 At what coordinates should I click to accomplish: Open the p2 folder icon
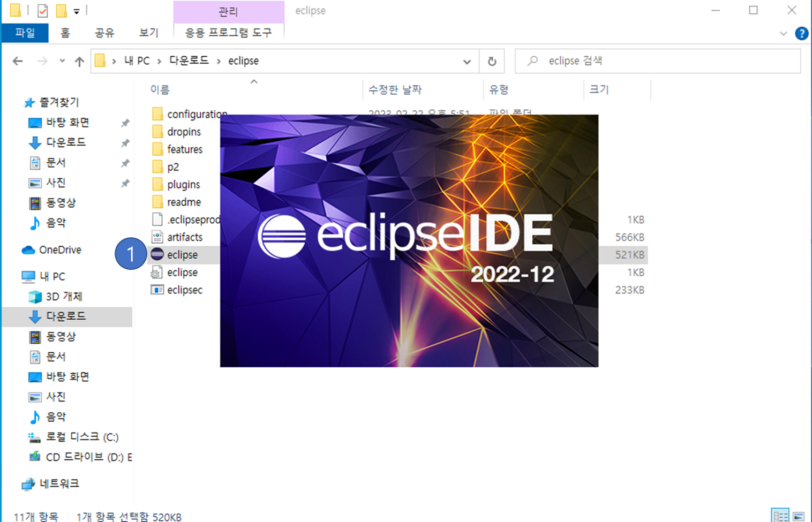(157, 167)
